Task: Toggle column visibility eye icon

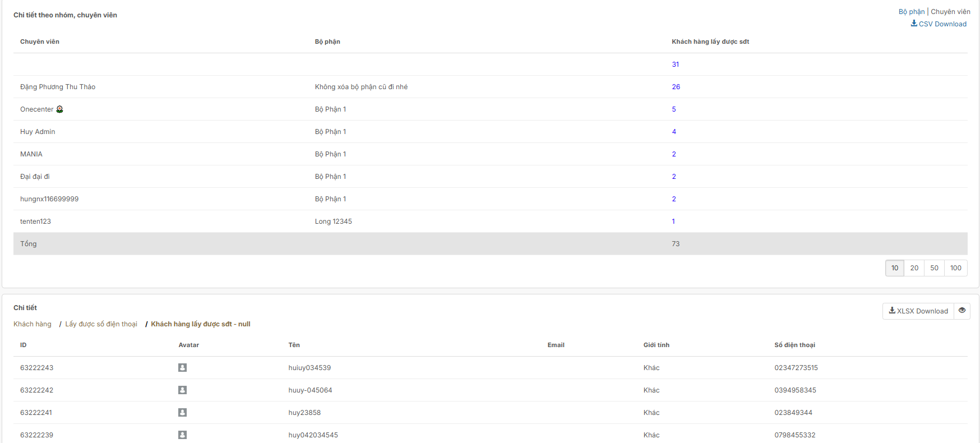Action: 962,311
